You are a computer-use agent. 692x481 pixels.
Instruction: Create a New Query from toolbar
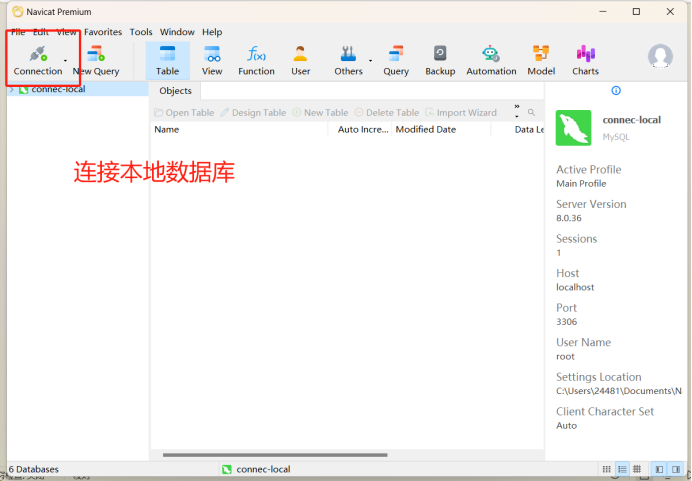96,60
